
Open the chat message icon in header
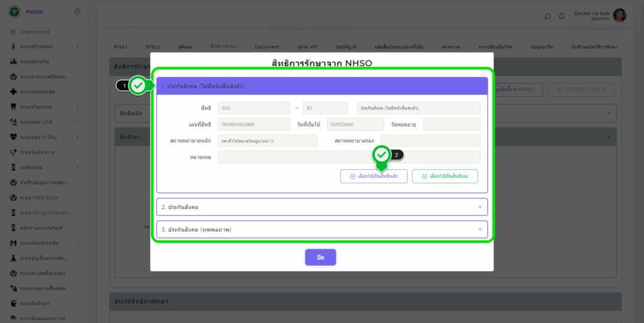coord(547,16)
